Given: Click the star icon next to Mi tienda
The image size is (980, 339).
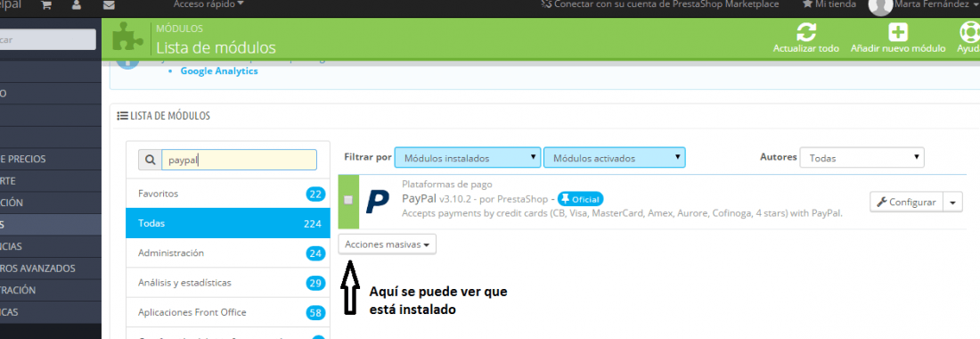Looking at the screenshot, I should tap(807, 4).
